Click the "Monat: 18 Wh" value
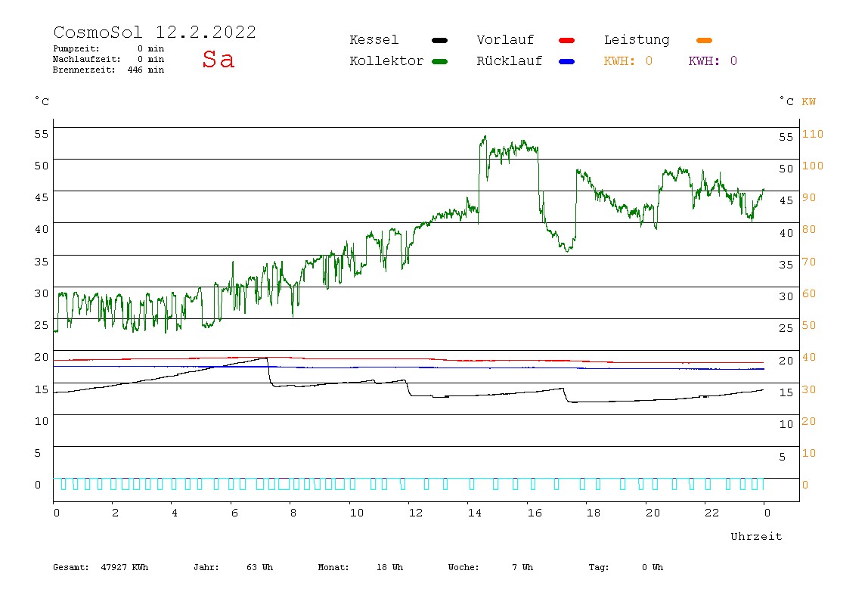Screen dimensions: 868x614 [x=361, y=567]
